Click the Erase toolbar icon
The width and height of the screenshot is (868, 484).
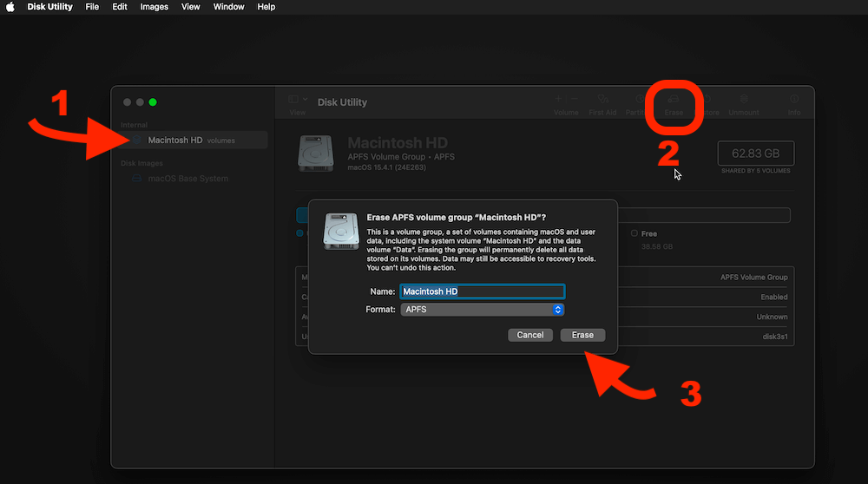click(674, 101)
